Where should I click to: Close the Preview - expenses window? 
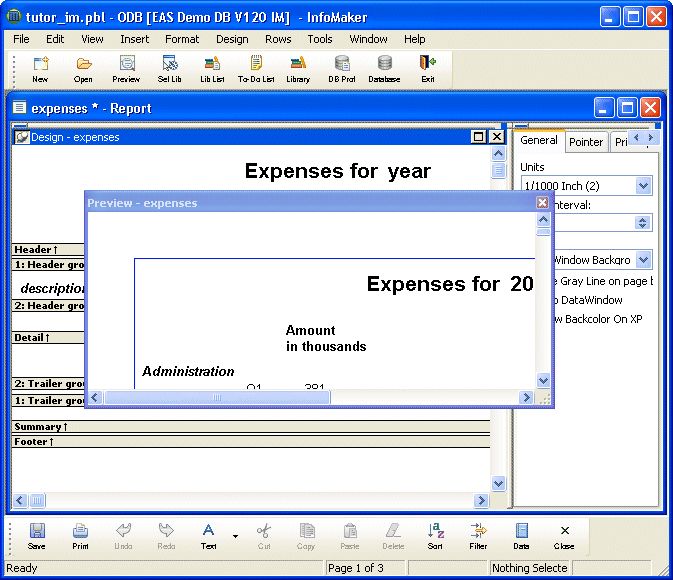click(543, 203)
